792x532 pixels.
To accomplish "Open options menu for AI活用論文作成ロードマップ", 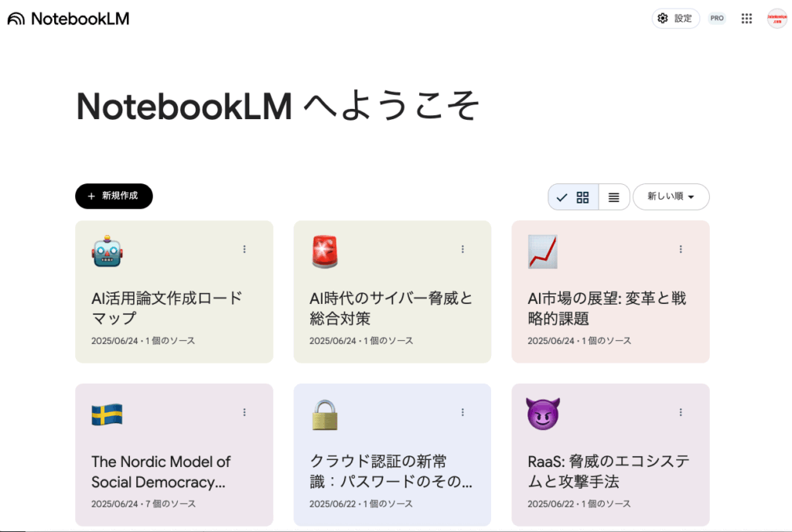I will (x=244, y=249).
